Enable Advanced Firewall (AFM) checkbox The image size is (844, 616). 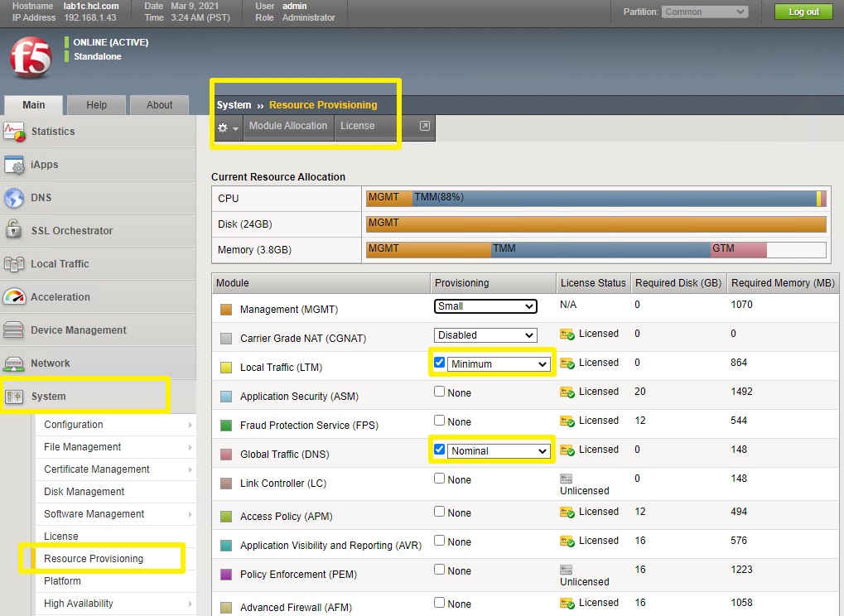pos(439,603)
